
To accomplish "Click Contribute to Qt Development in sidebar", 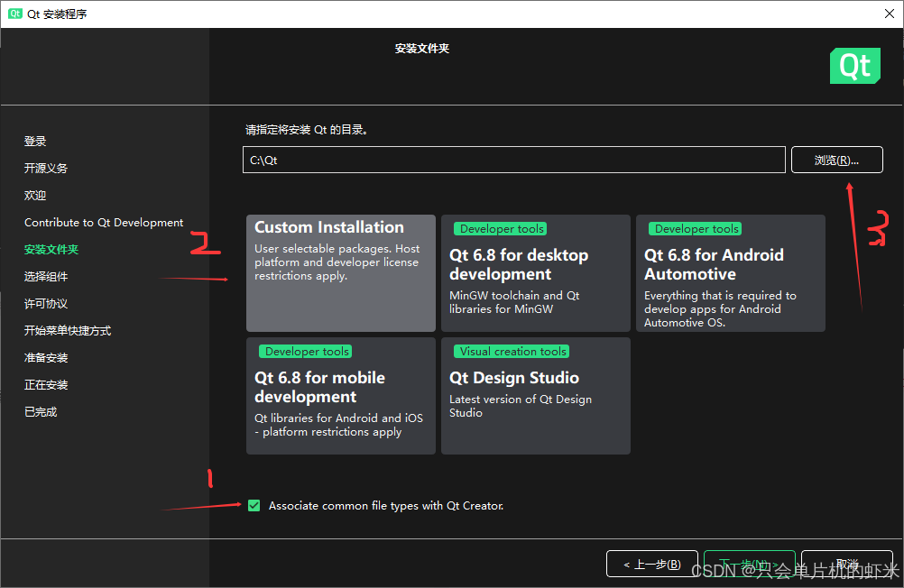I will [x=104, y=222].
